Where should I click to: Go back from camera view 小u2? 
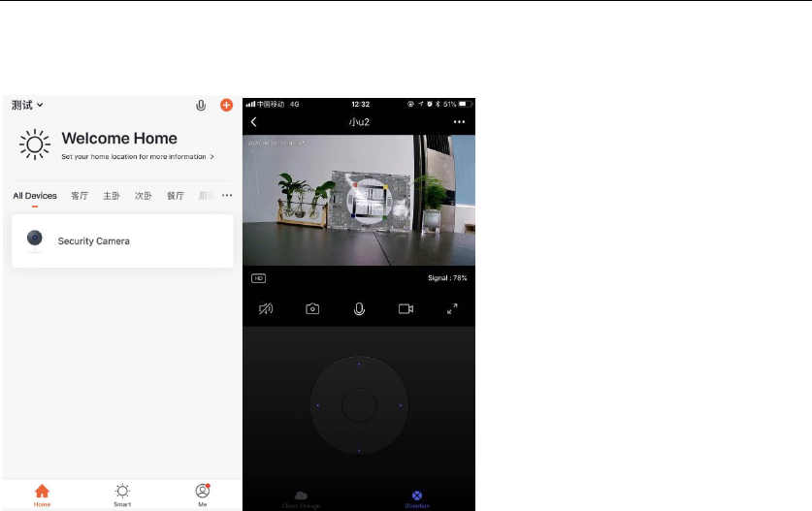[254, 121]
